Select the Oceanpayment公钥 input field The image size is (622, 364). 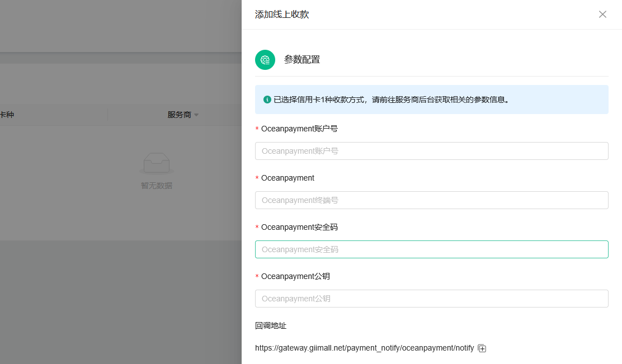(x=431, y=299)
